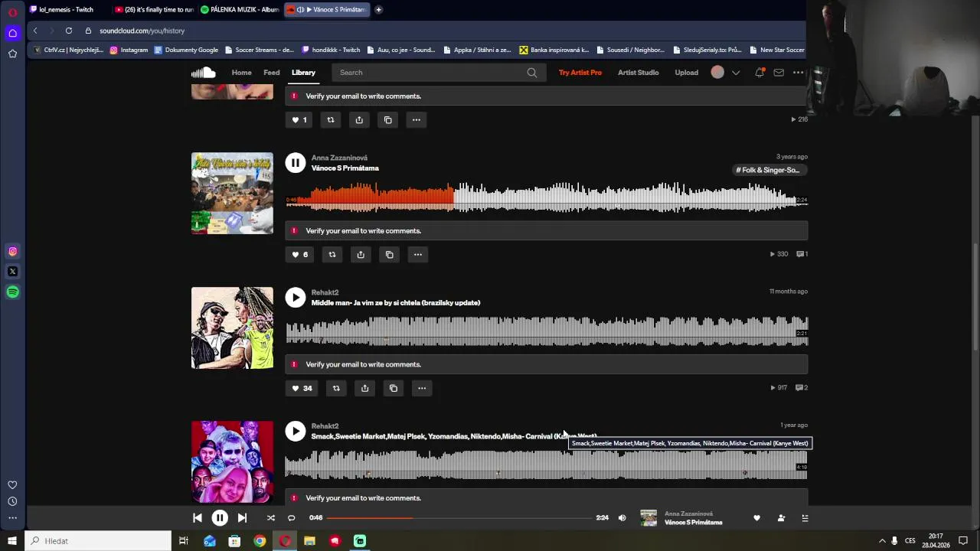The image size is (980, 551).
Task: Like Middle man track with 34 likes
Action: point(302,388)
